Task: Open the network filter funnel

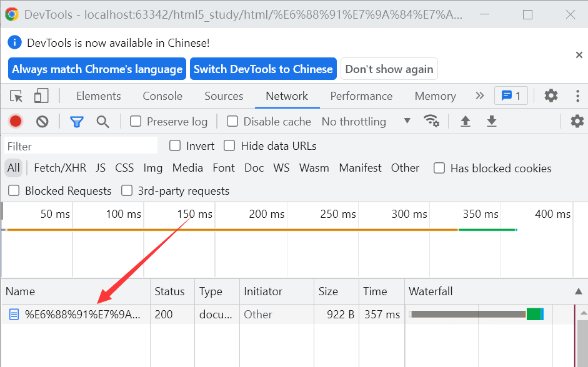Action: click(76, 122)
